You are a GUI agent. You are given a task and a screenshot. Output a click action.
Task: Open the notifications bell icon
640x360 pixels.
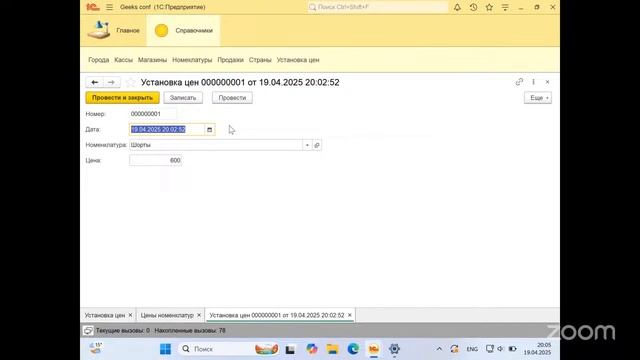457,7
